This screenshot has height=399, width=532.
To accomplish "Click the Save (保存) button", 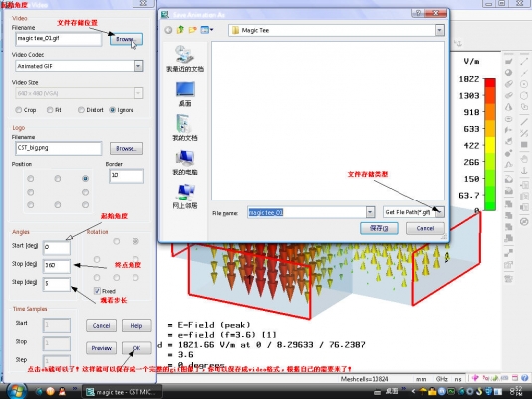I will pos(379,228).
